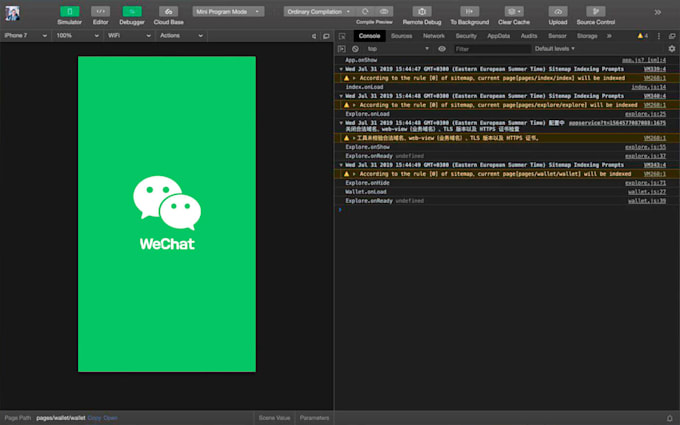Collapse the 15:44:47 Sitemap Indexing group
Image resolution: width=680 pixels, height=425 pixels.
point(341,69)
